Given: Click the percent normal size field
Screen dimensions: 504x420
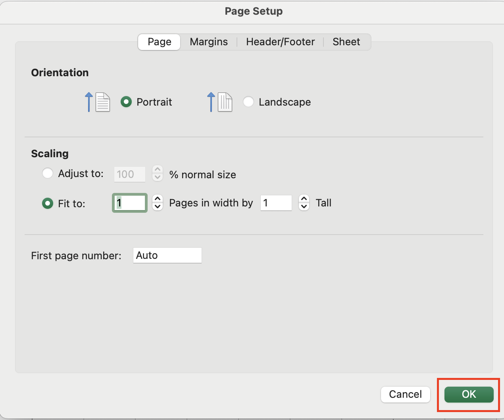Looking at the screenshot, I should click(x=129, y=174).
